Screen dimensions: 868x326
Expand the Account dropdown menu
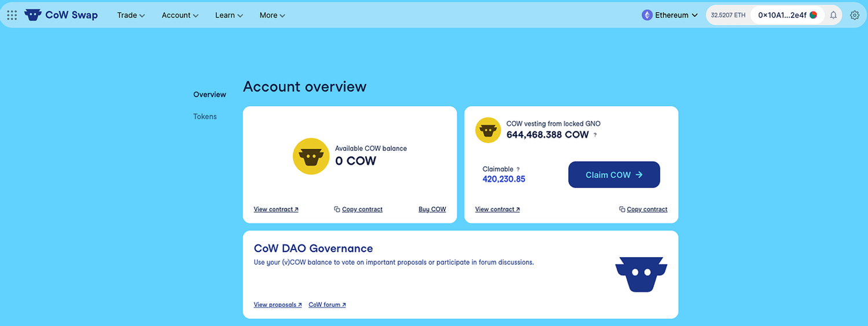coord(180,15)
